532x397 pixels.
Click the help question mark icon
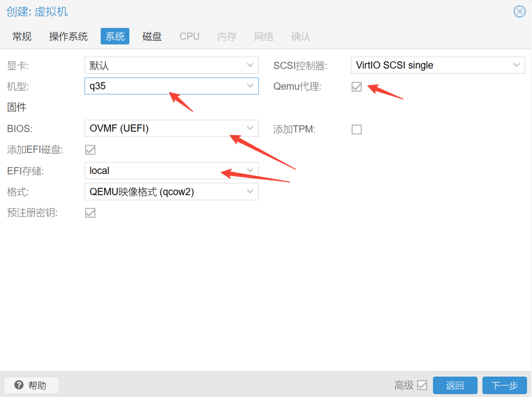(x=19, y=385)
